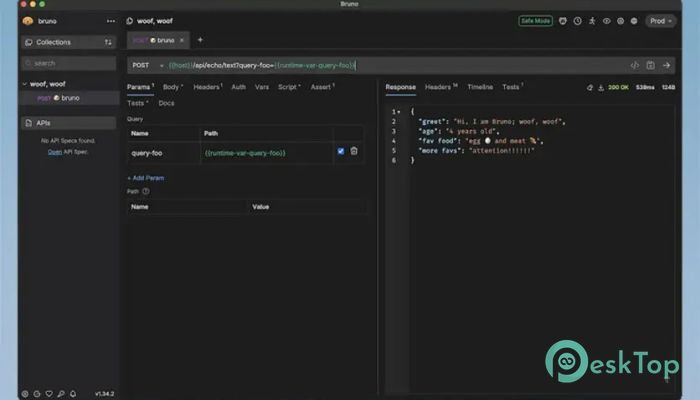Collapse JSON at response line 1 arrow
The height and width of the screenshot is (400, 700).
[x=399, y=112]
